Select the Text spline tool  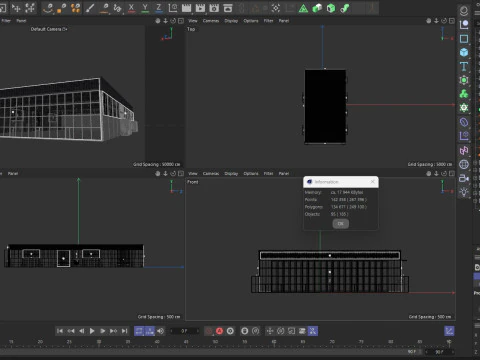(x=464, y=66)
